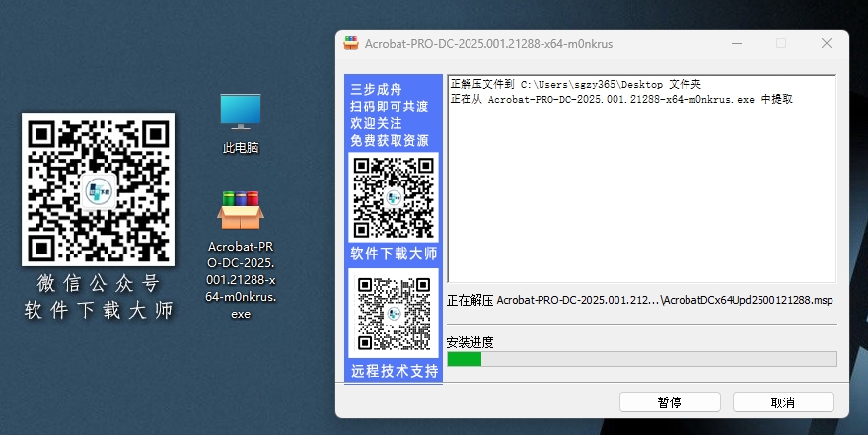This screenshot has width=868, height=435.
Task: Click the large desktop WeChat QR code
Action: [x=98, y=189]
